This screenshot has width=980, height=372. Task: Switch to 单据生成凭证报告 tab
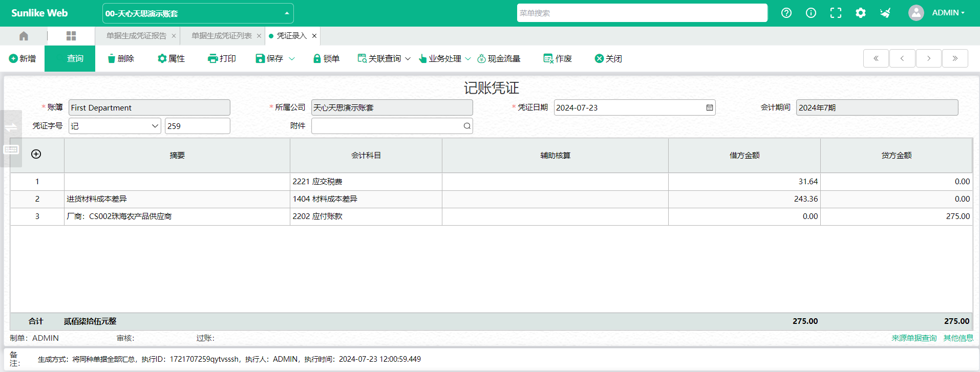pyautogui.click(x=136, y=36)
